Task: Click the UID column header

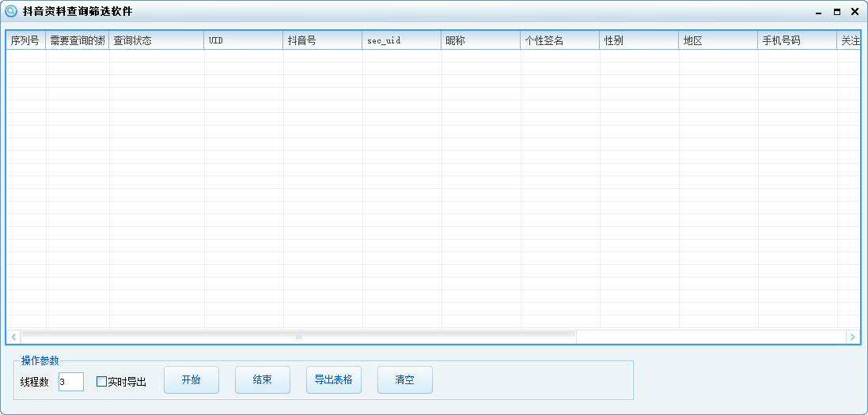Action: click(x=244, y=40)
